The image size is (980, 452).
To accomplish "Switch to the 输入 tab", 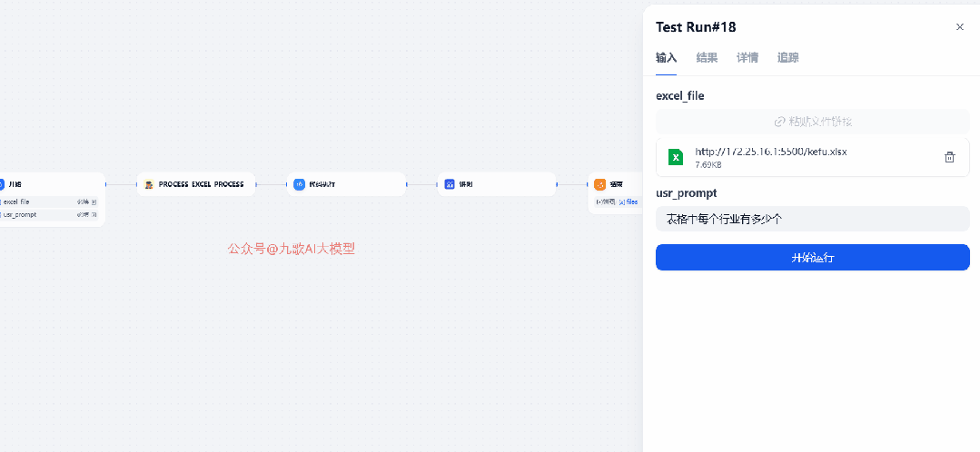I will 667,58.
